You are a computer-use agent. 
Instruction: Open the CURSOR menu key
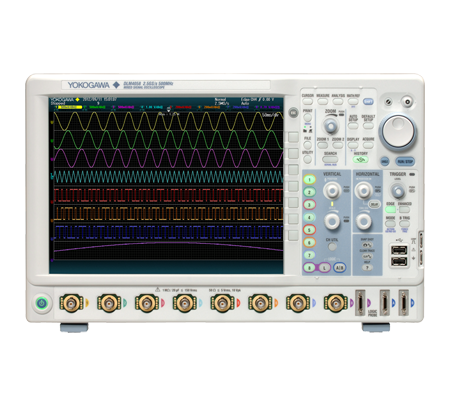[307, 101]
